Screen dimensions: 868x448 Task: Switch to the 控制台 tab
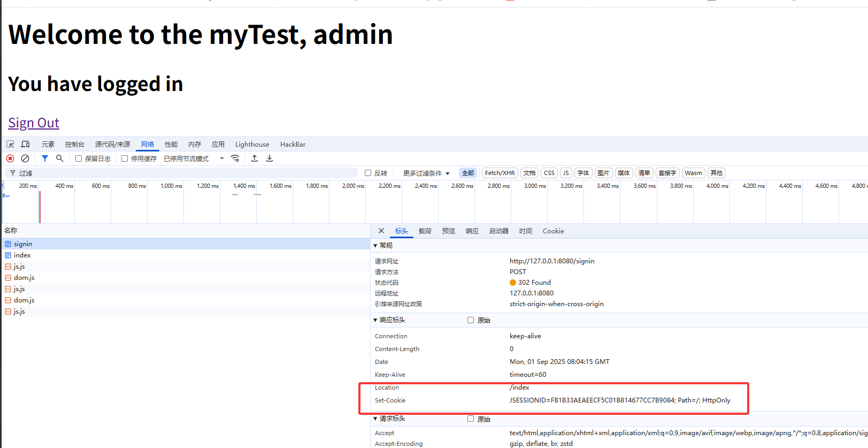click(74, 145)
